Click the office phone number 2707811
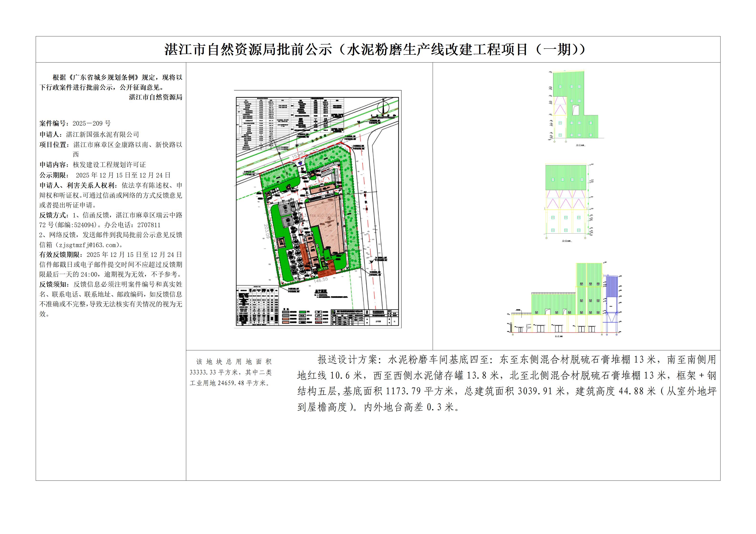Image resolution: width=756 pixels, height=534 pixels. (x=149, y=225)
